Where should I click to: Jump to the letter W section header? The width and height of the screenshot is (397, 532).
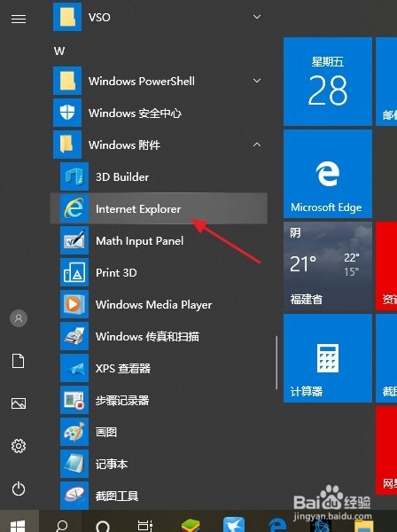coord(59,51)
